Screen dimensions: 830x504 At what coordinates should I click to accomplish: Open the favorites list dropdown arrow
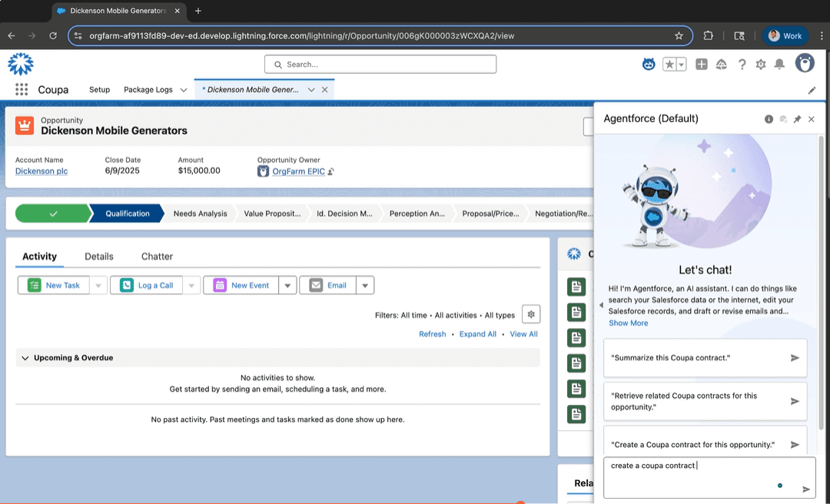[681, 65]
